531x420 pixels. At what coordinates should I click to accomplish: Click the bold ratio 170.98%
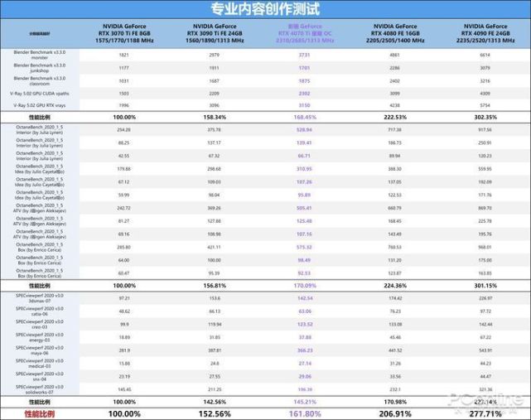click(395, 402)
